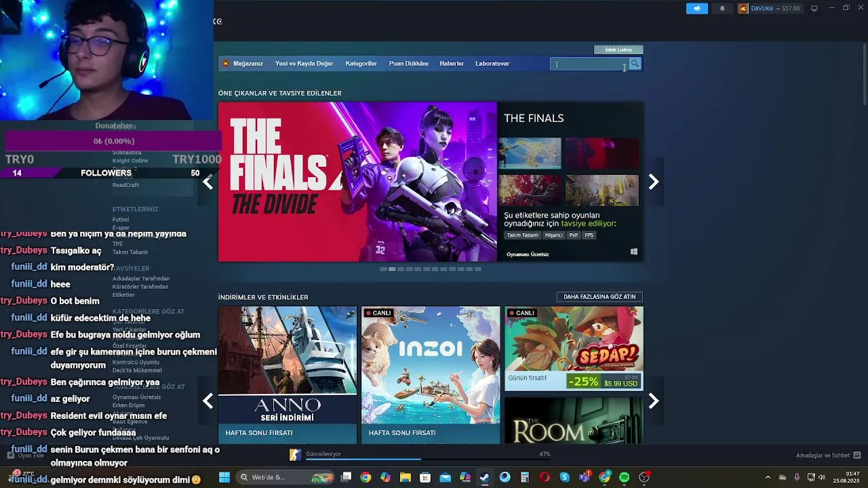Click the search magnifier button
This screenshot has width=868, height=488.
click(x=635, y=64)
